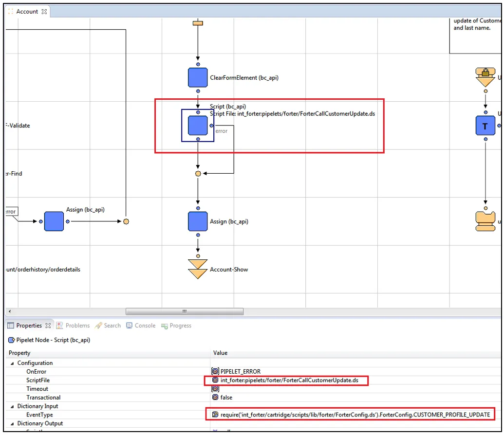Click the blue T node
This screenshot has width=504, height=435.
485,126
